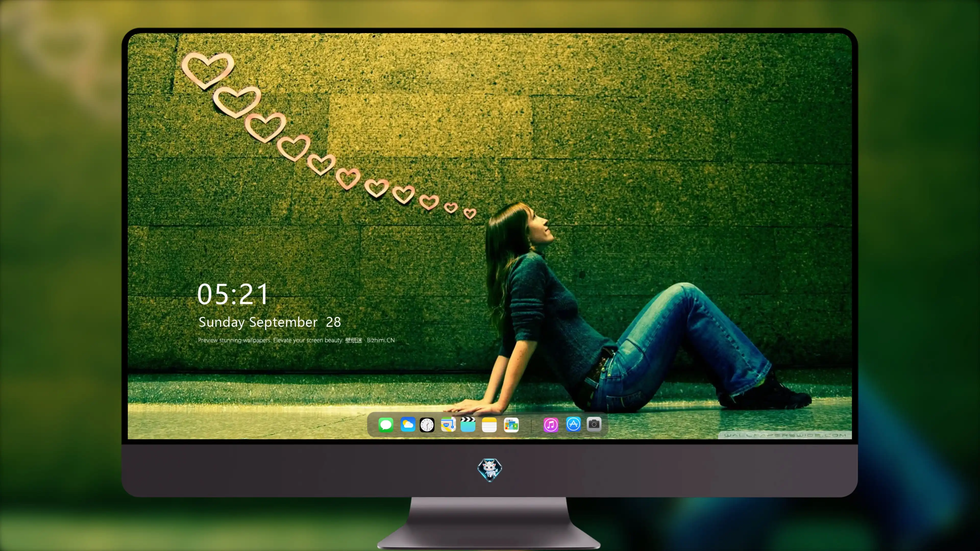Open the Messages app in dock

point(386,424)
